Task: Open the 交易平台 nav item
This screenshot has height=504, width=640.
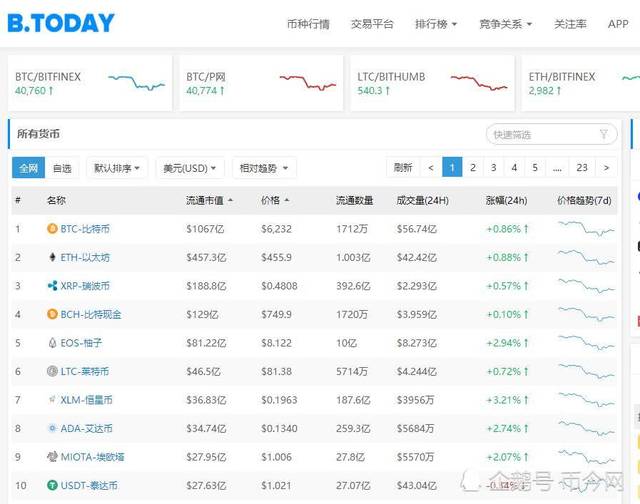Action: (372, 24)
